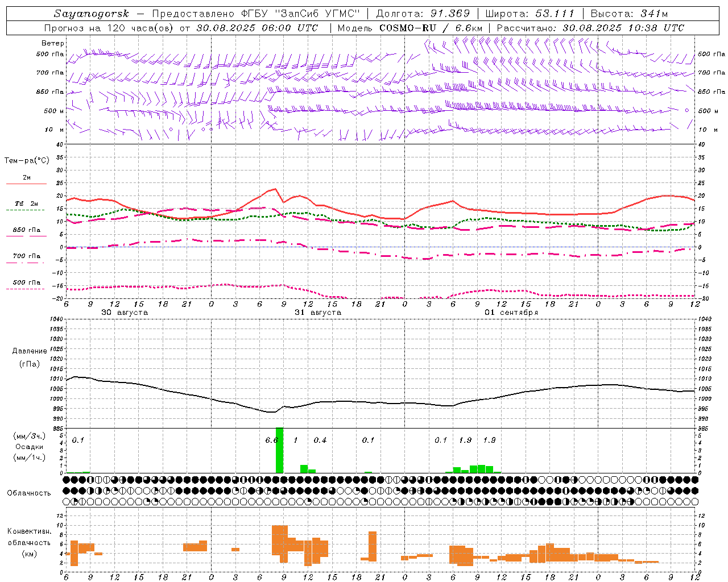Click the 'Тем-ра(°C)' temperature panel label
Image resolution: width=728 pixels, height=582 pixels.
click(x=27, y=161)
